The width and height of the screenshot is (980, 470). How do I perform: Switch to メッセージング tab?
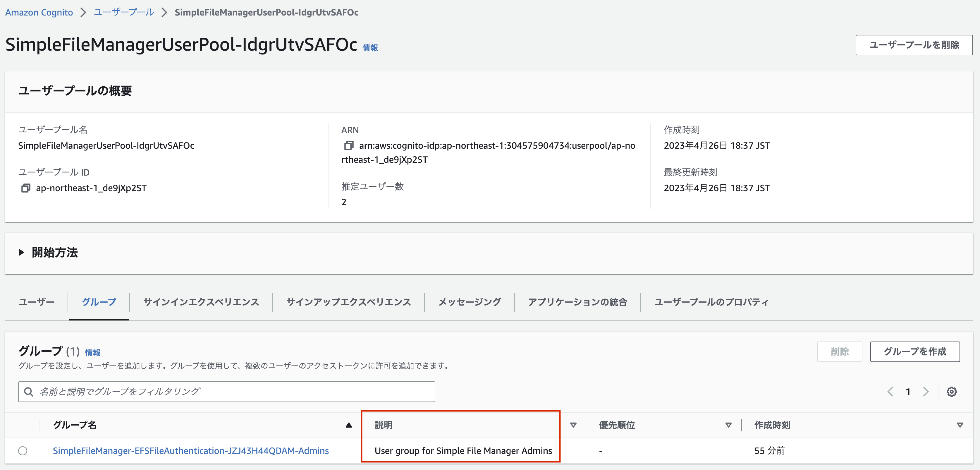point(470,302)
